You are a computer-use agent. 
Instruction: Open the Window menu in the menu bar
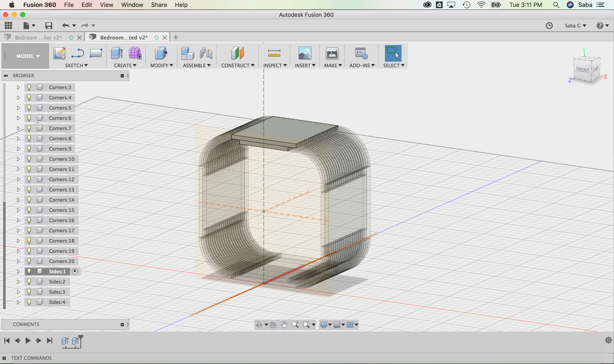pos(132,5)
